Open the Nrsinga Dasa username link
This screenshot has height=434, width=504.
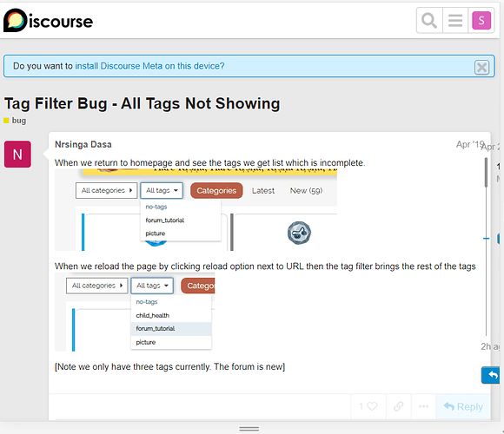(83, 144)
